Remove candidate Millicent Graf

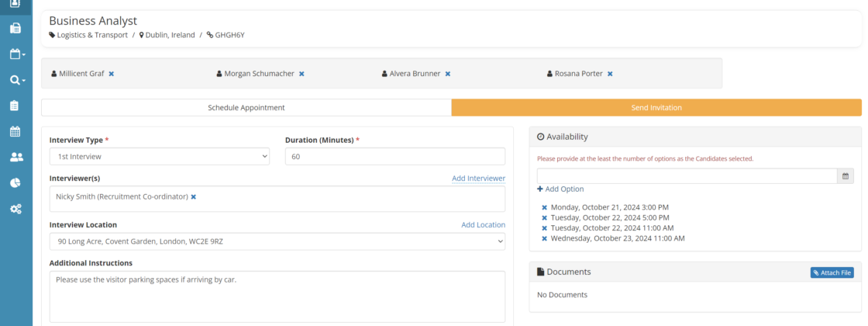[x=112, y=74]
